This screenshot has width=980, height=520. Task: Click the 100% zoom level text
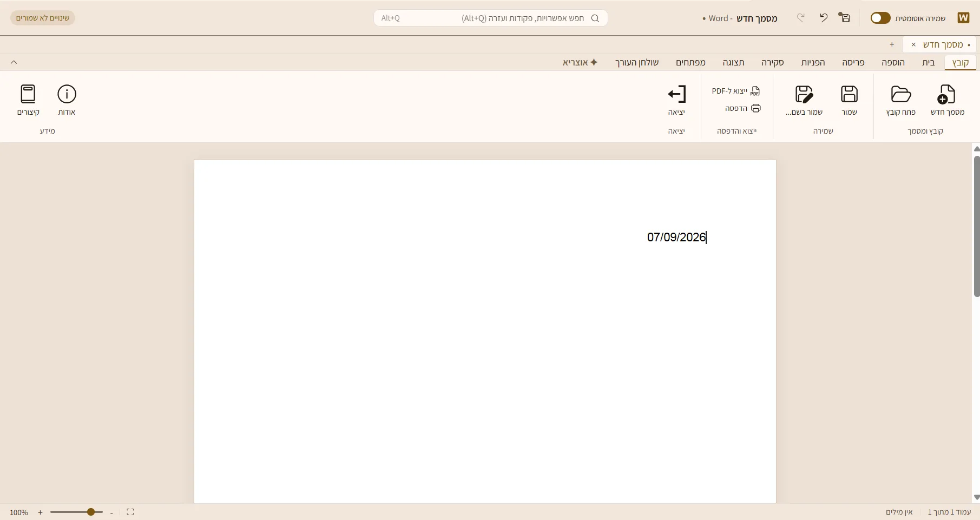click(19, 512)
